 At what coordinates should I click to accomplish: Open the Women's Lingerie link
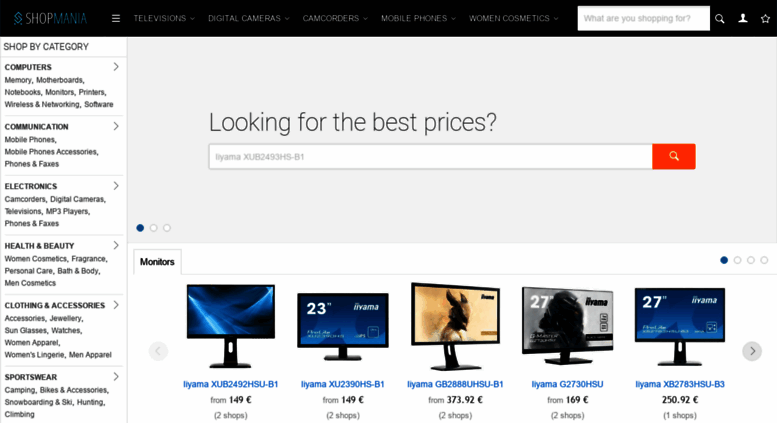pos(34,355)
